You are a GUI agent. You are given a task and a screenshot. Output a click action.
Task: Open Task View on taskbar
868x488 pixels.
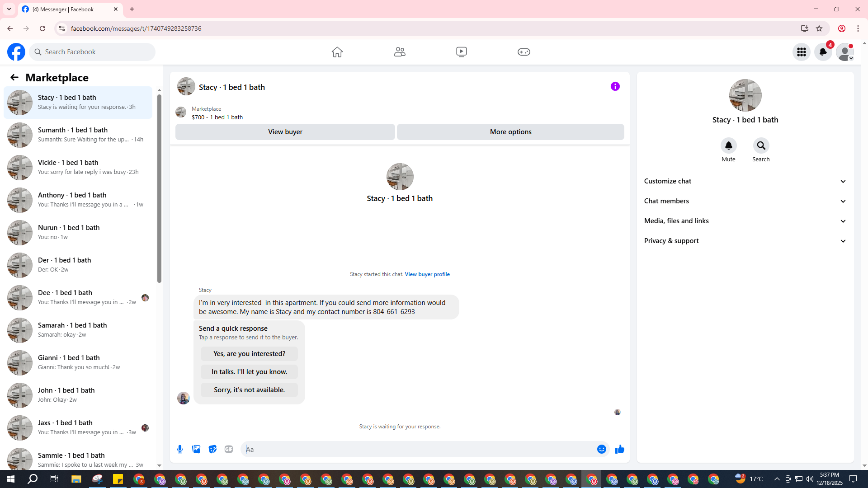pos(54,479)
